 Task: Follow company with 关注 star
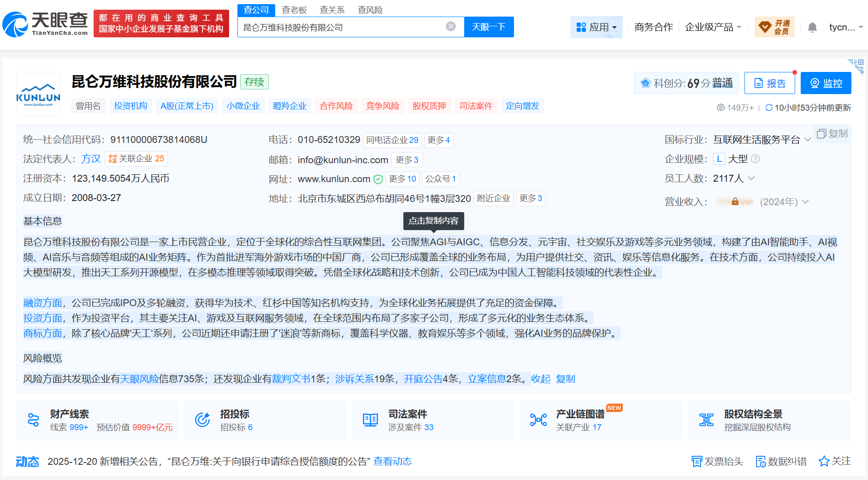point(835,461)
